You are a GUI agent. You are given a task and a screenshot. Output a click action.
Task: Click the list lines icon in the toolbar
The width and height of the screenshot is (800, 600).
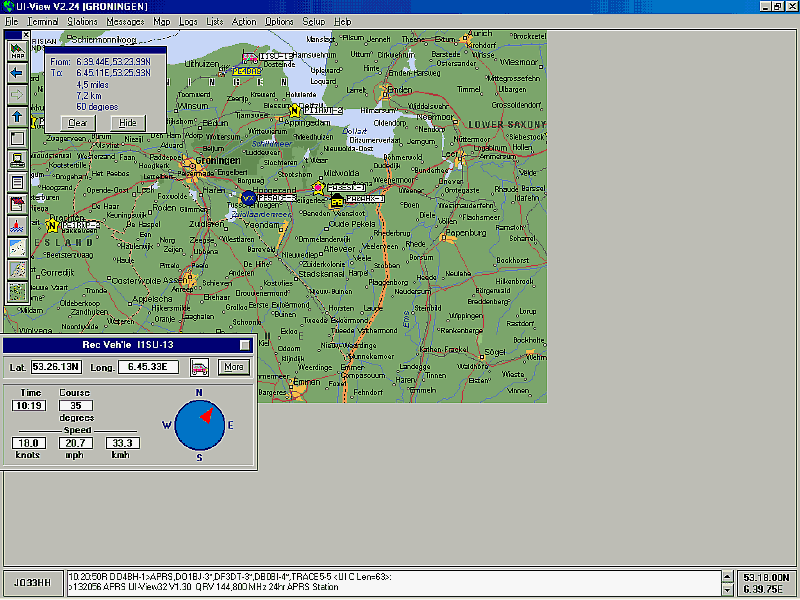click(x=17, y=182)
